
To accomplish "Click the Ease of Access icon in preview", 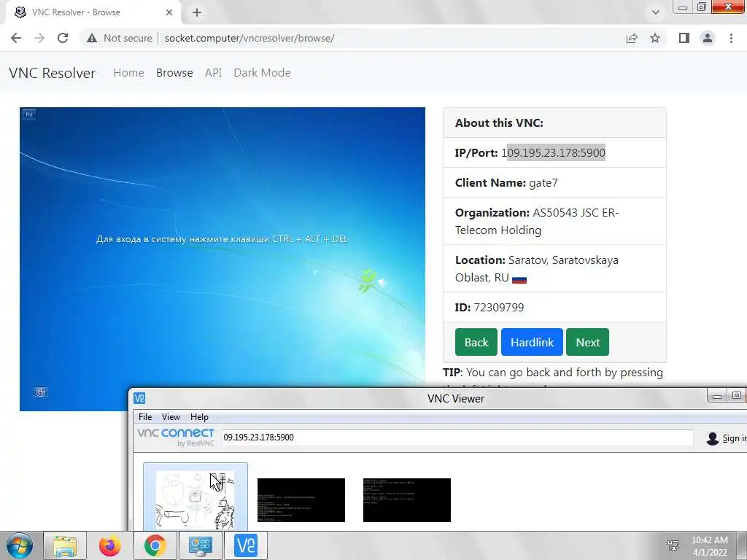I will [x=41, y=392].
